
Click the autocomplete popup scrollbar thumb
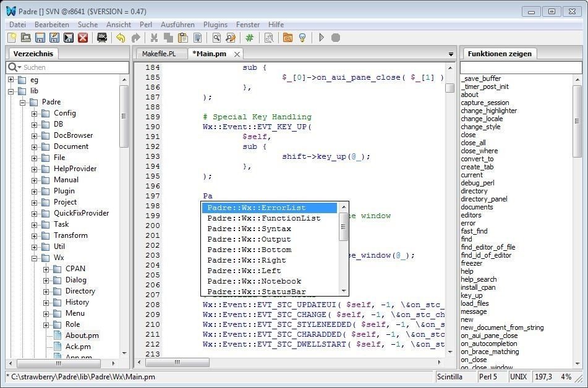[x=343, y=226]
